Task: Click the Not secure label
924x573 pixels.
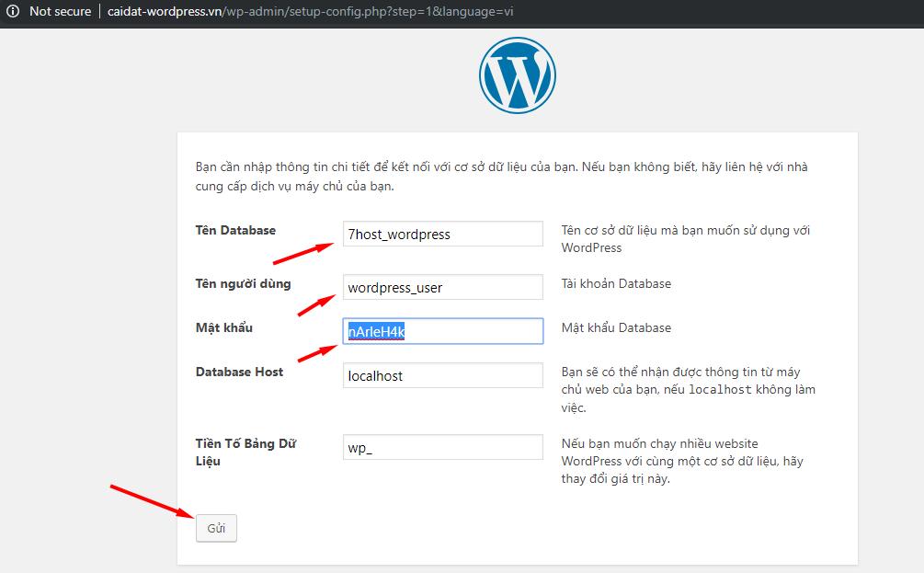Action: 60,11
